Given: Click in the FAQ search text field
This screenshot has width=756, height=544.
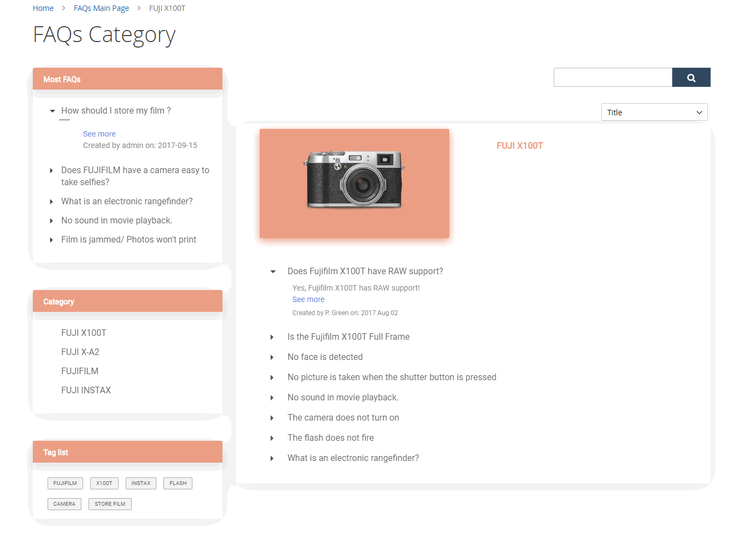Looking at the screenshot, I should click(x=612, y=78).
